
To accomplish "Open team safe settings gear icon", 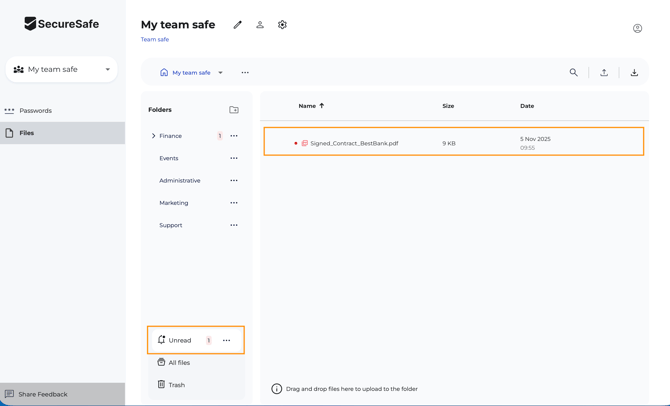I will click(282, 25).
